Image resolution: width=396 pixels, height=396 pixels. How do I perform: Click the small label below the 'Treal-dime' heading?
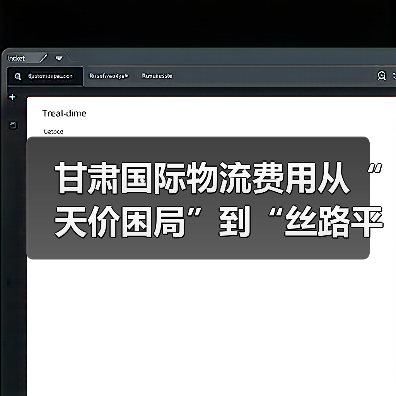(x=53, y=132)
